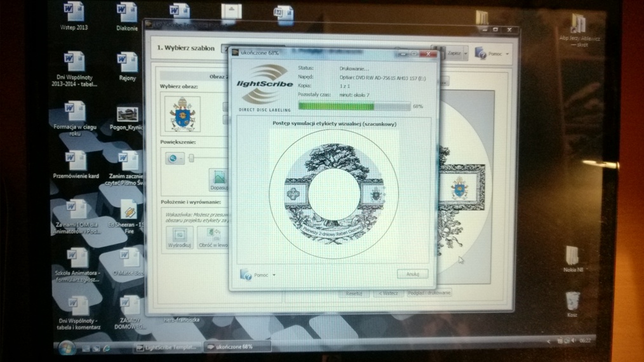Screen dimensions: 644x362
Task: Click the ukończone 68% taskbar button
Action: (238, 347)
